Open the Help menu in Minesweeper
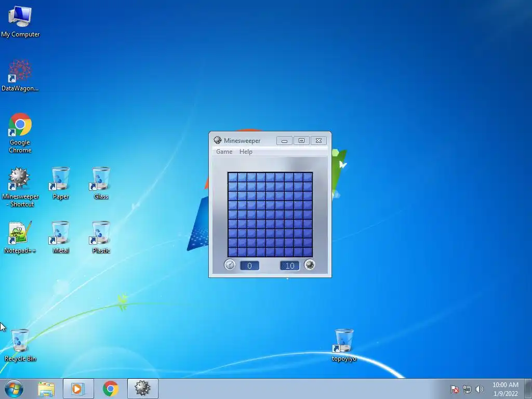Viewport: 532px width, 399px height. (x=246, y=152)
